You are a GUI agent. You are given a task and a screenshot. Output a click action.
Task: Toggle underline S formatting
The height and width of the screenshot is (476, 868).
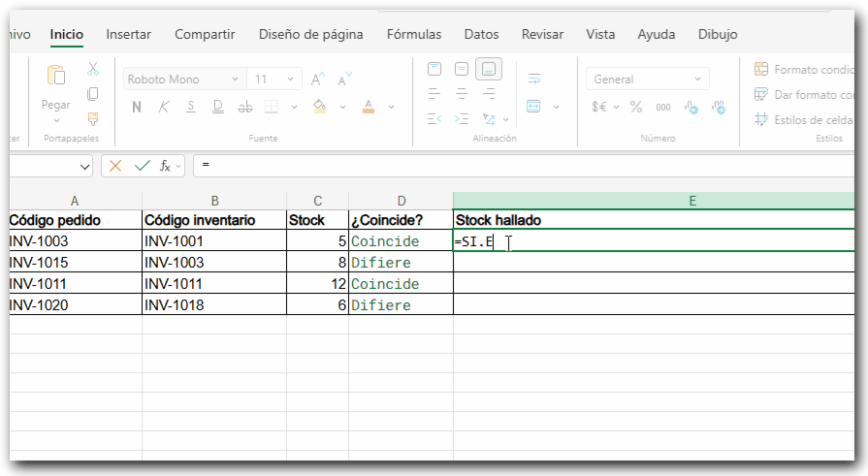(191, 107)
